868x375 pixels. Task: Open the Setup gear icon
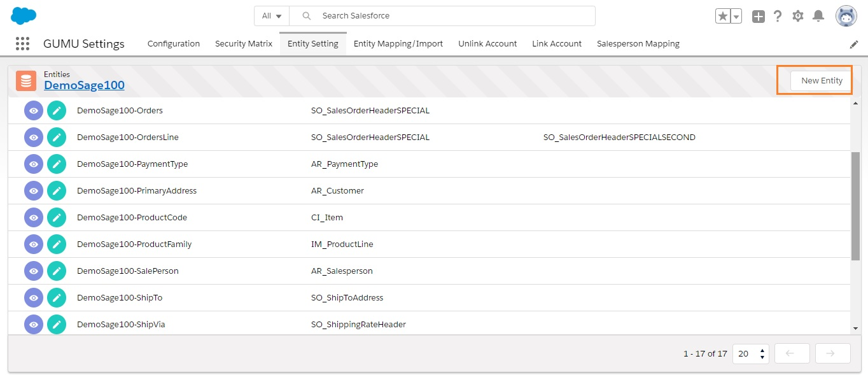coord(798,16)
